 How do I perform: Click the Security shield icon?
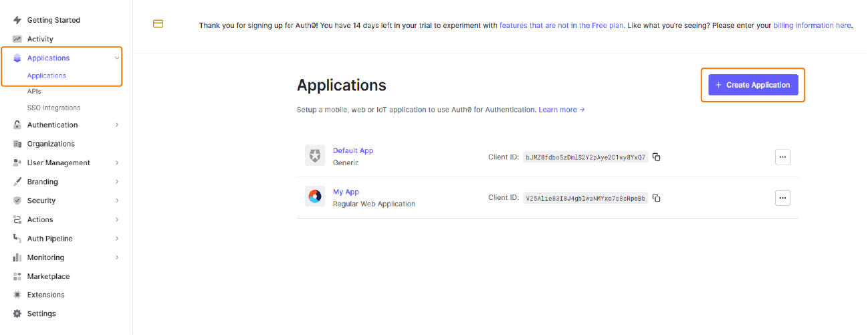(17, 201)
